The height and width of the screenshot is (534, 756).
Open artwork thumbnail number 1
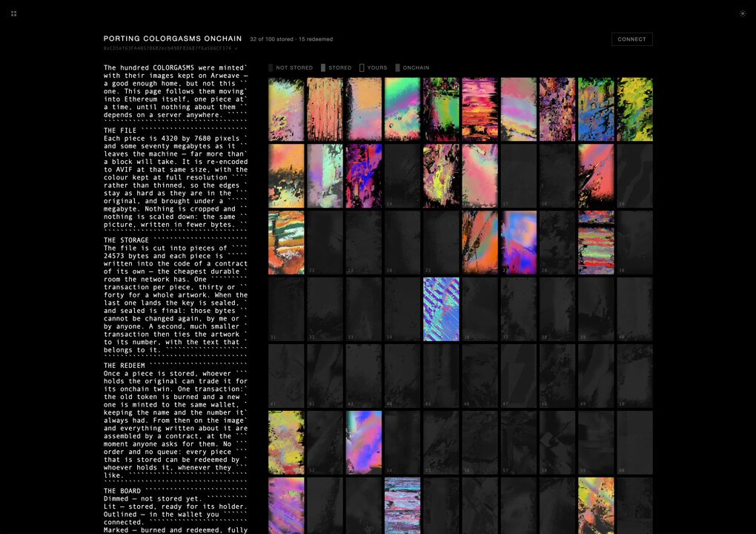[x=286, y=110]
